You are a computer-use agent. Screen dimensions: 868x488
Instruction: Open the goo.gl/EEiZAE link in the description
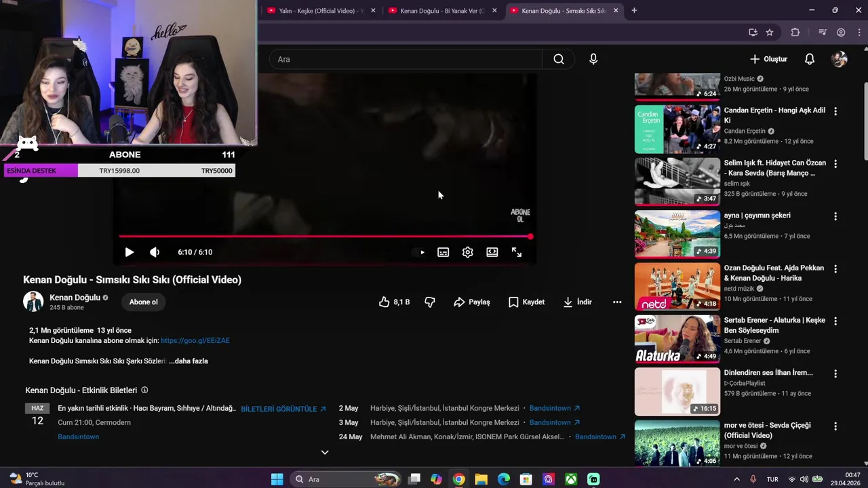[195, 340]
